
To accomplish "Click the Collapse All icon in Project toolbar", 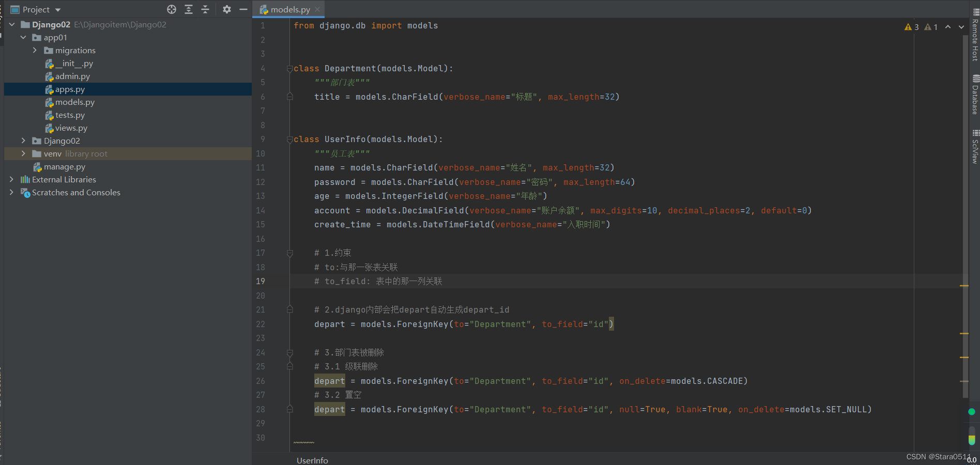I will [x=205, y=9].
